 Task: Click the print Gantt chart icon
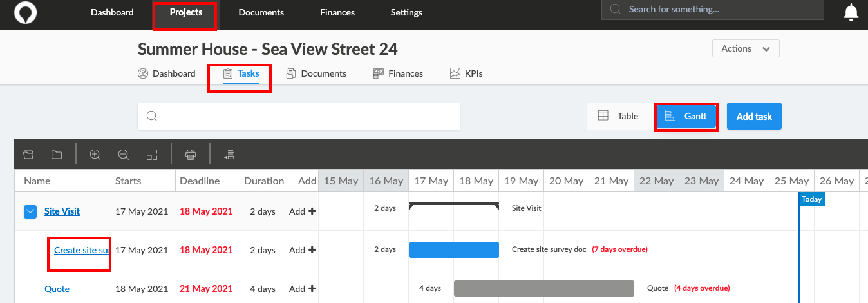tap(191, 155)
